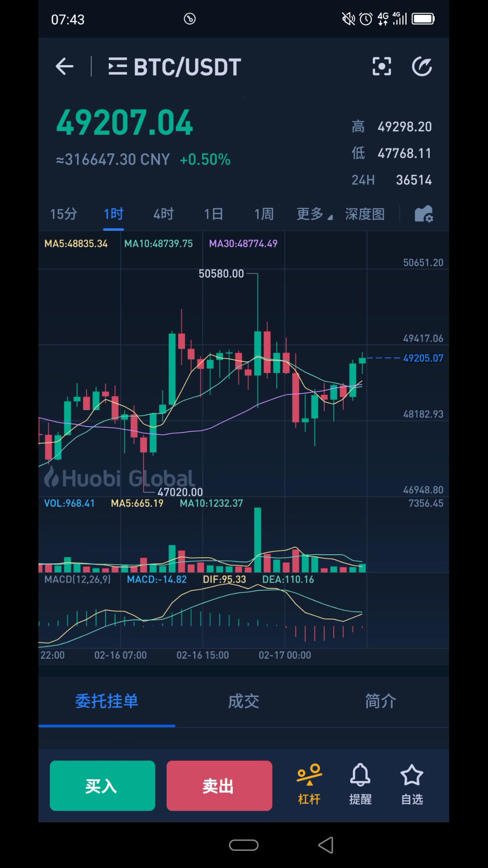Viewport: 488px width, 868px height.
Task: Tap the muted sound status icon
Action: pos(348,19)
